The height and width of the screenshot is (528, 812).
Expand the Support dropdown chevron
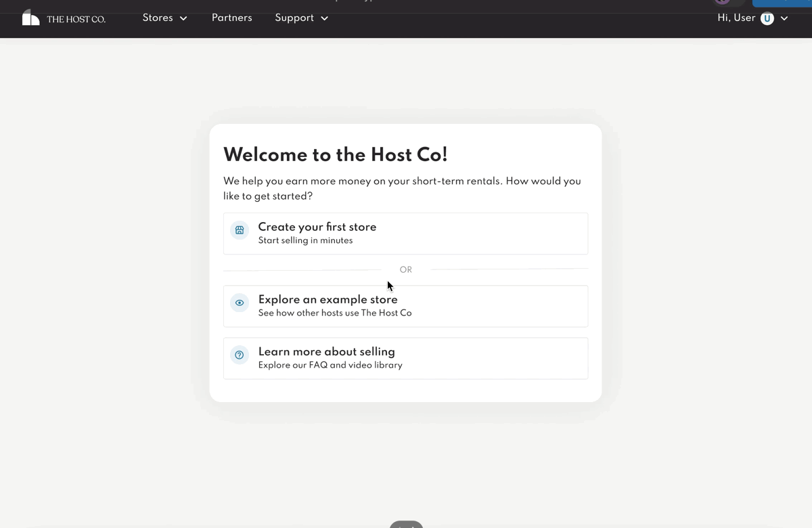324,18
